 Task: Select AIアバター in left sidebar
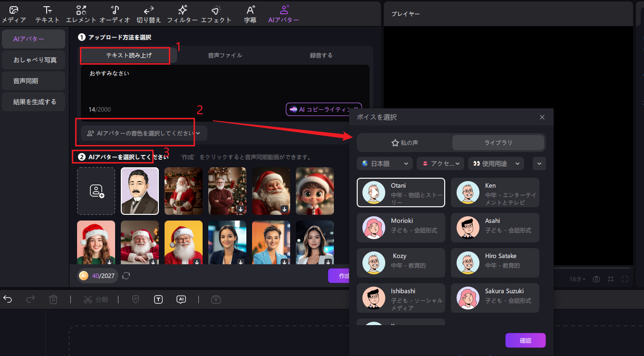pos(33,39)
